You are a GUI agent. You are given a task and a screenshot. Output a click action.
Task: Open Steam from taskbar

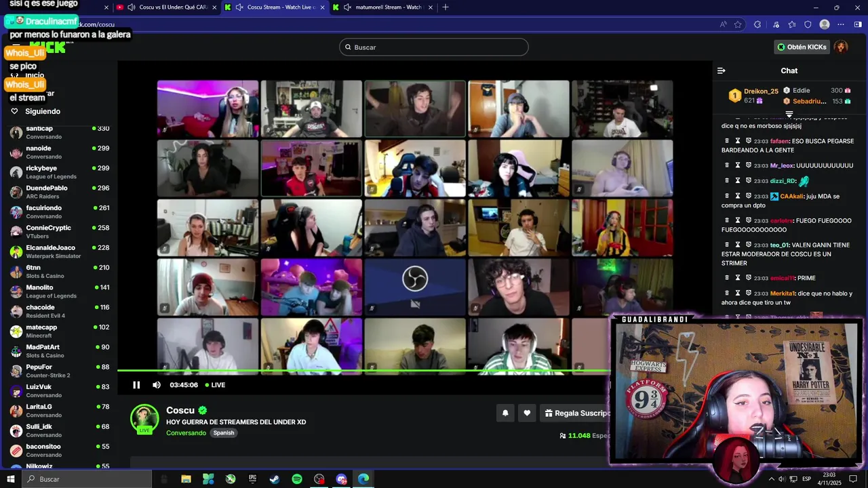point(275,479)
